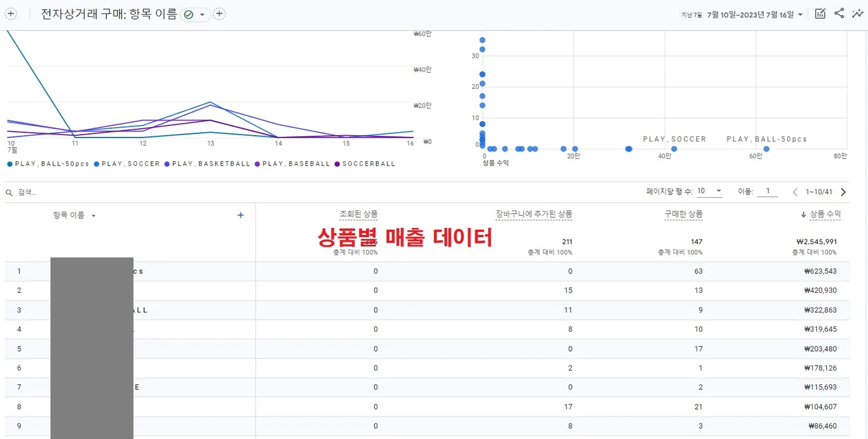Click the purchased items total 147
The image size is (868, 439).
(696, 241)
